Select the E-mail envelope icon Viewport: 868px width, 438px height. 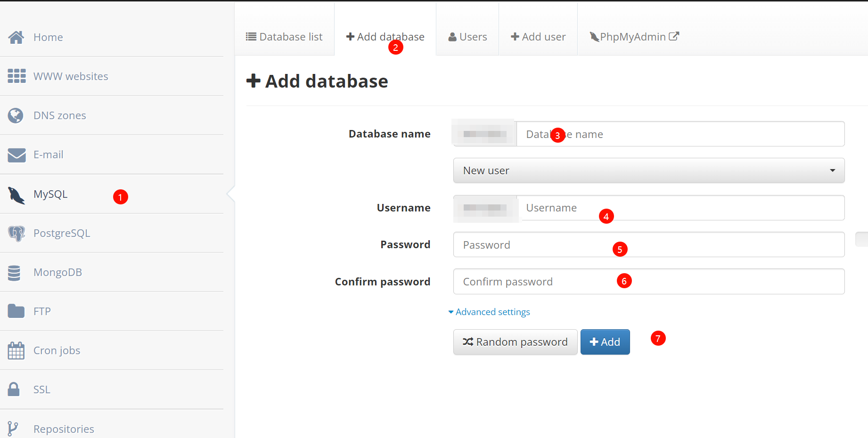[x=16, y=154]
